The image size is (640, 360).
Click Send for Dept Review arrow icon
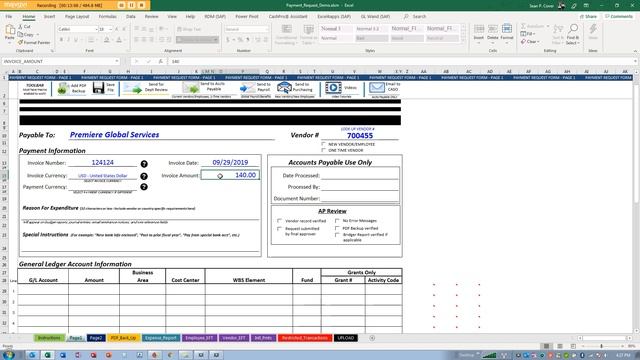[x=132, y=88]
